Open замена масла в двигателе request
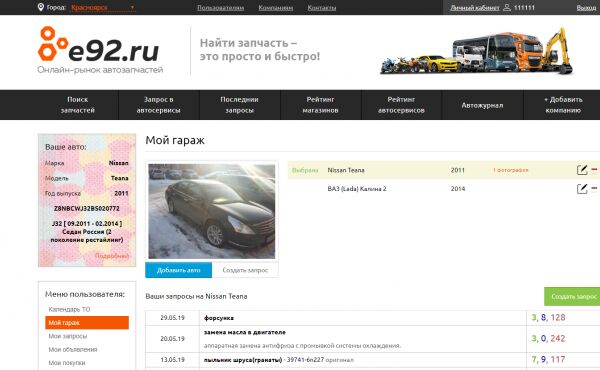600x370 pixels. [245, 332]
